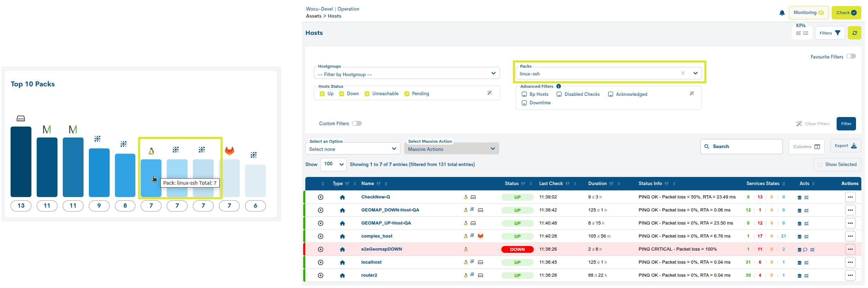This screenshot has height=288, width=868.
Task: Open the metrics chart icon for router2
Action: [x=806, y=276]
